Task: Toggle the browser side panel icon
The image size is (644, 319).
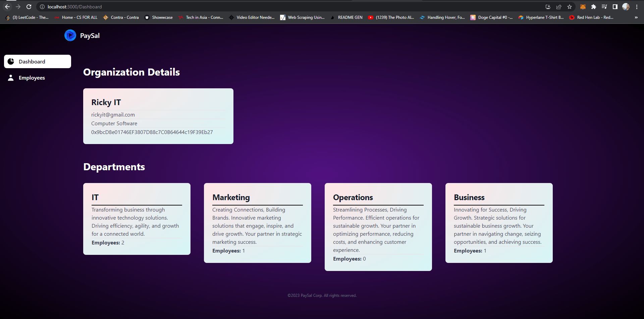Action: (x=615, y=7)
